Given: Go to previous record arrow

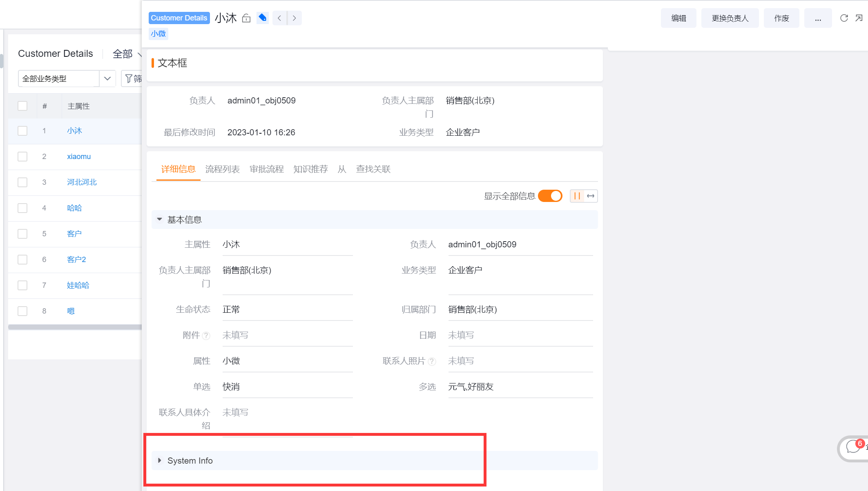Looking at the screenshot, I should click(x=279, y=18).
